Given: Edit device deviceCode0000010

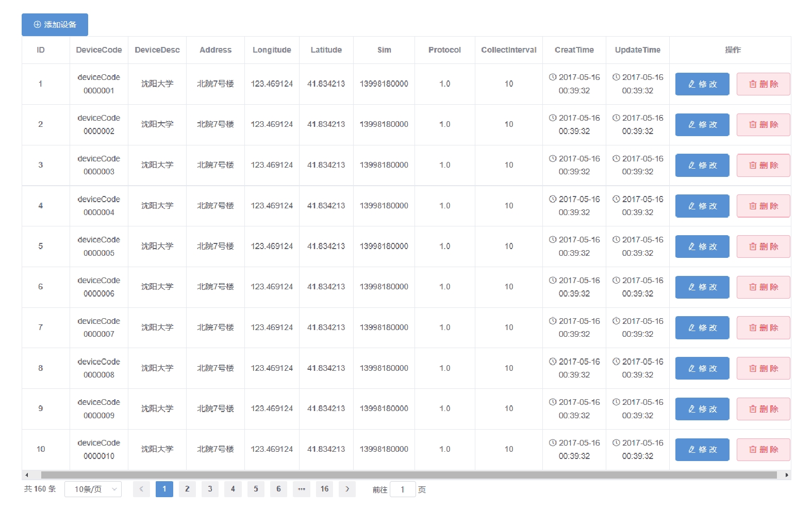Looking at the screenshot, I should 702,450.
